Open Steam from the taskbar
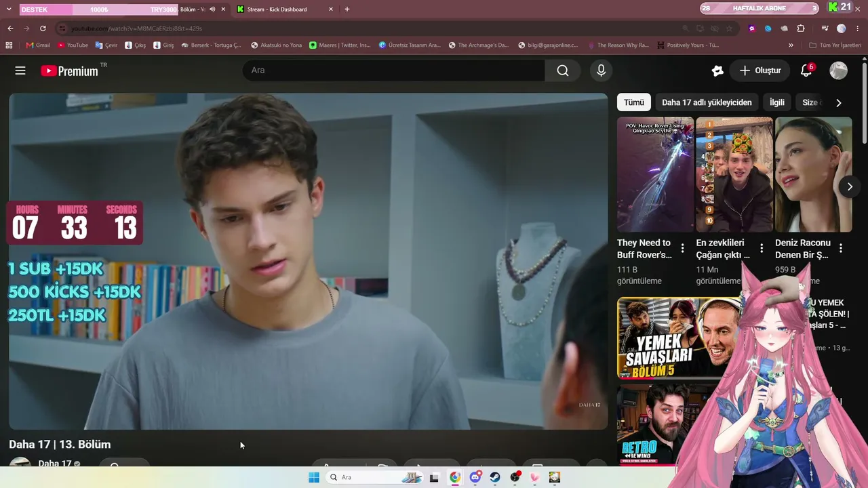This screenshot has width=868, height=488. [495, 477]
